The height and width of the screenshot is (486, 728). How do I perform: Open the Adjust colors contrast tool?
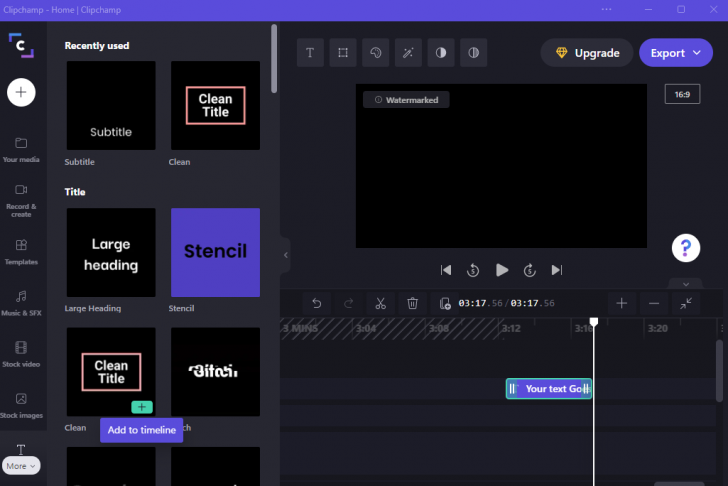[441, 53]
